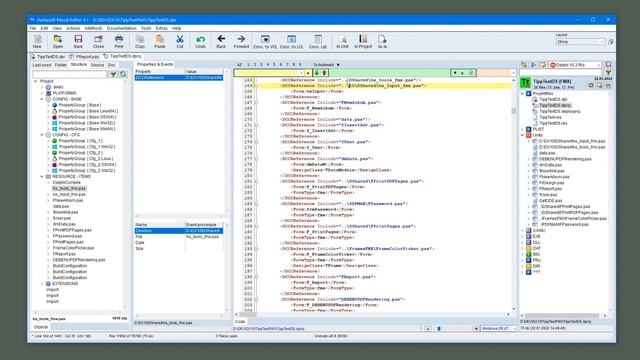Click the green down-arrow icon in editor search bar
Viewport: 640px width, 360px height.
(x=316, y=73)
